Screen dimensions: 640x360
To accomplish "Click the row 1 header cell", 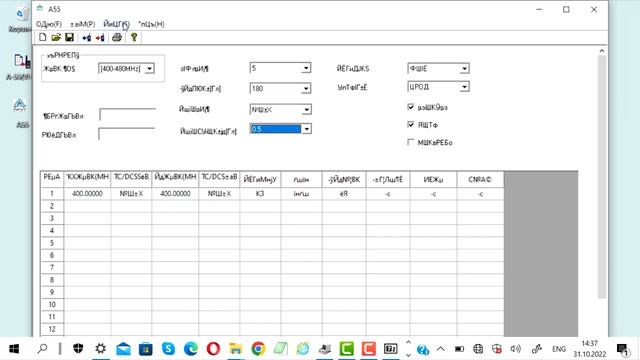I will coord(52,193).
